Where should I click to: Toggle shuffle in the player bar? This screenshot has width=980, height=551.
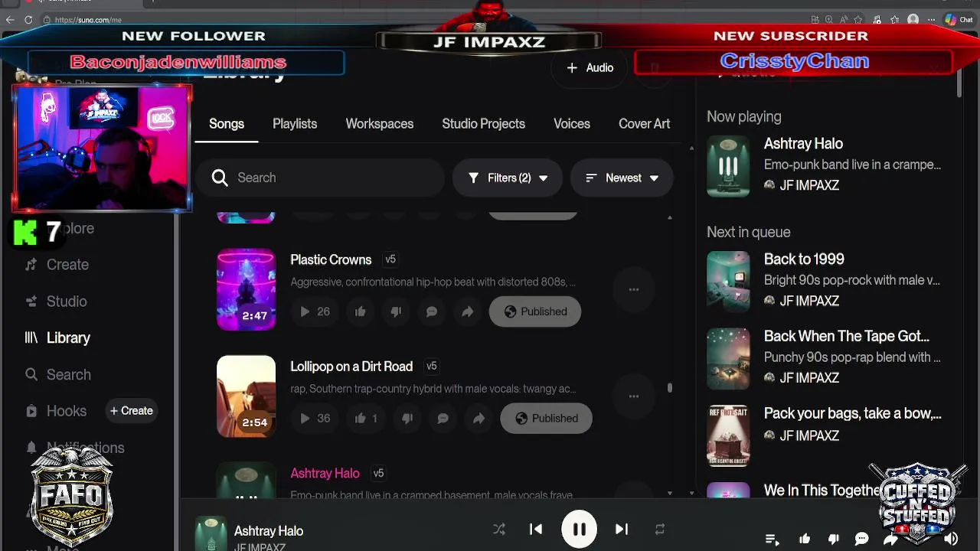[x=499, y=529]
